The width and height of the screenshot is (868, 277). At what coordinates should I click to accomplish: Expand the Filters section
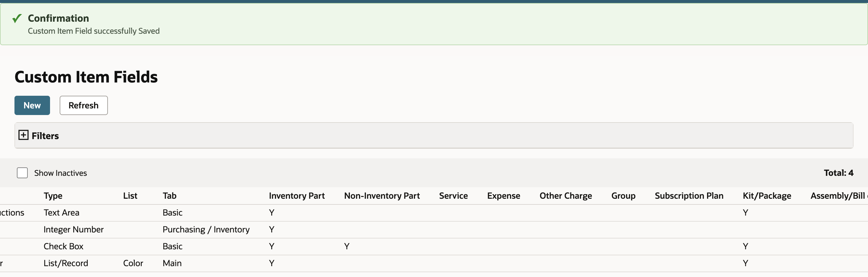(x=23, y=135)
